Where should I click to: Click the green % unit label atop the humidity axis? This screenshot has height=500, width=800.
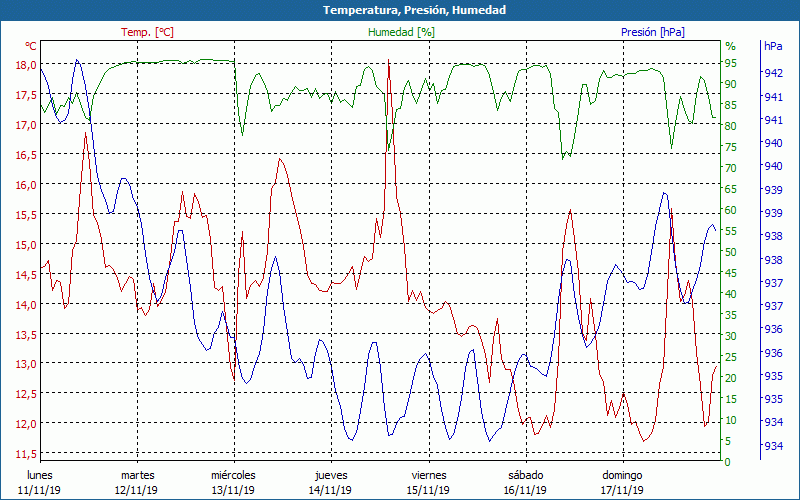click(x=731, y=46)
